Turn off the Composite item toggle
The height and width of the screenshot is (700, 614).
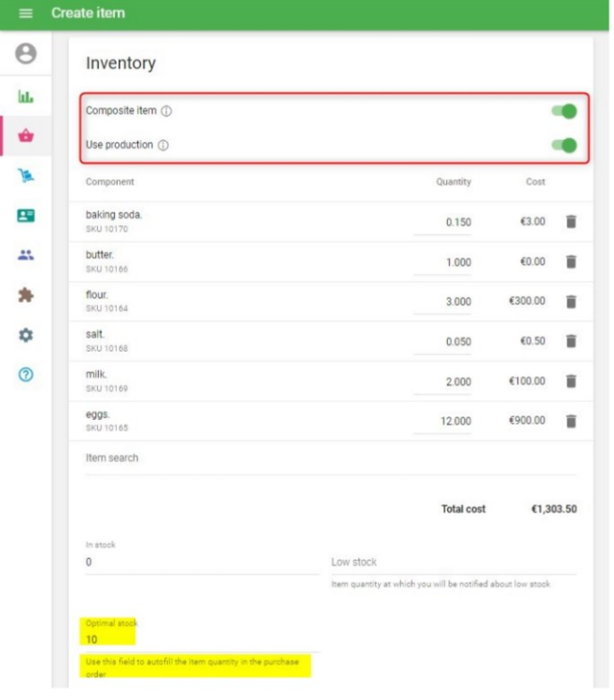pos(564,112)
